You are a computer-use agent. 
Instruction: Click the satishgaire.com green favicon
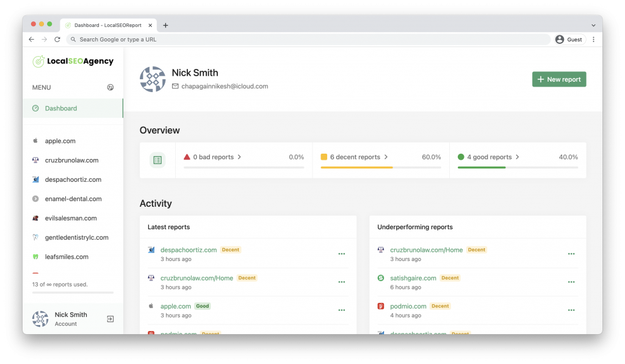click(381, 278)
